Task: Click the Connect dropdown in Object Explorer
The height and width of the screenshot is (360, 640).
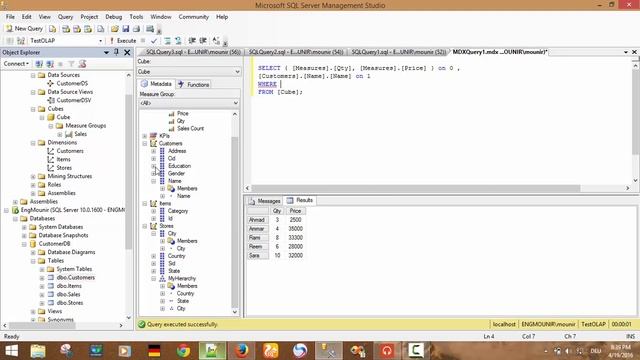Action: click(x=16, y=64)
